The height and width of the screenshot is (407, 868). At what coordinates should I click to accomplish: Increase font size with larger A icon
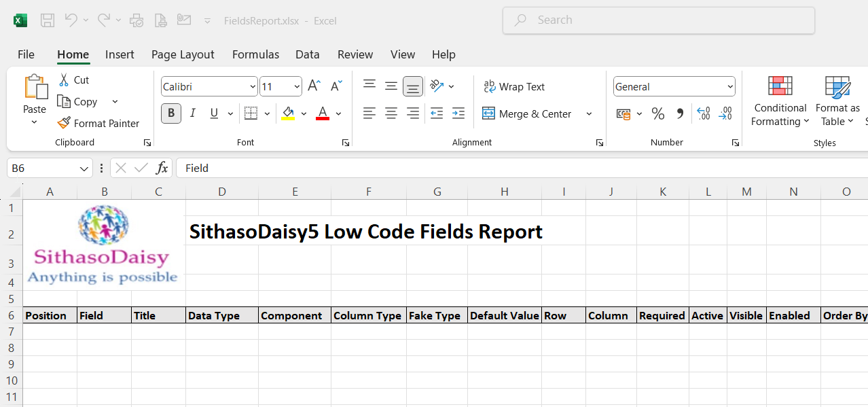[314, 86]
